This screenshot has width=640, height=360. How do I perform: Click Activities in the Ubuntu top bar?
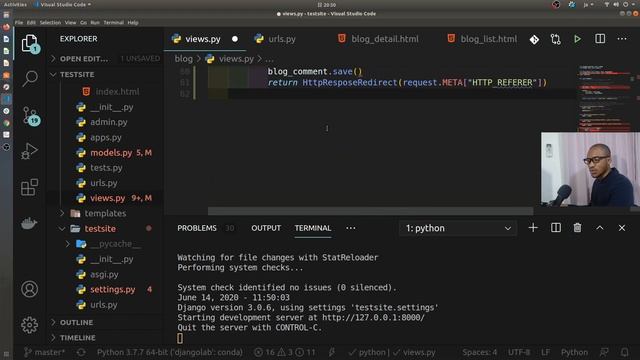(x=15, y=4)
